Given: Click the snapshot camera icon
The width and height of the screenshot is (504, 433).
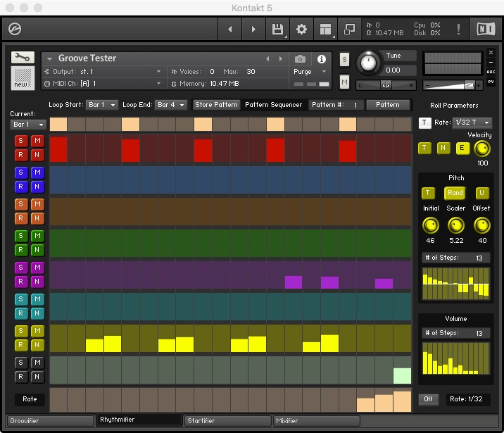Looking at the screenshot, I should click(x=301, y=59).
